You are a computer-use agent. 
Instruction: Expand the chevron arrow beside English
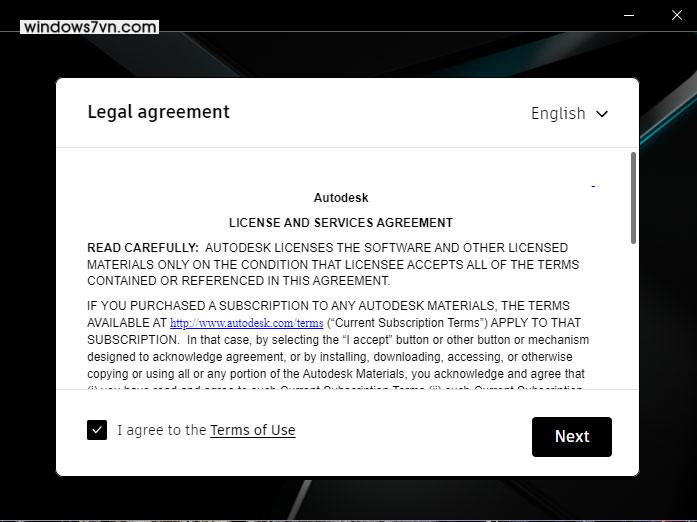(x=602, y=114)
